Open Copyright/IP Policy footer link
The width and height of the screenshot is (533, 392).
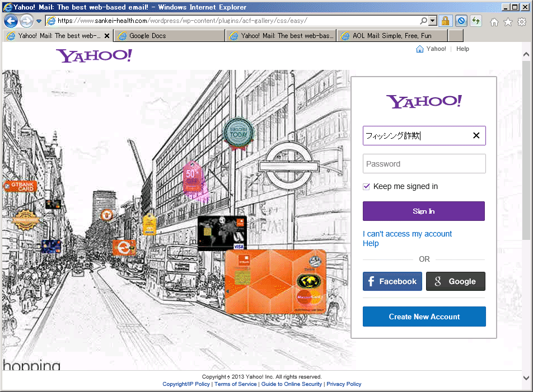click(x=186, y=384)
